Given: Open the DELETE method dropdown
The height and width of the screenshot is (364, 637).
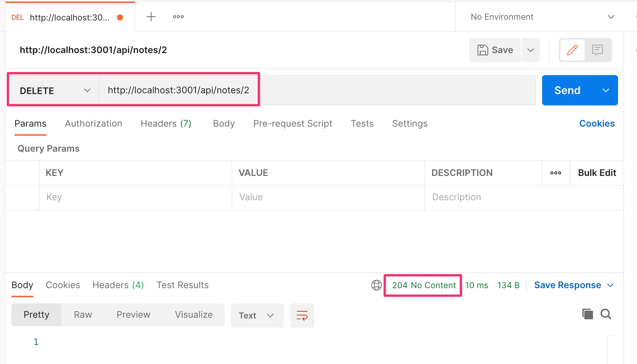Looking at the screenshot, I should pos(55,91).
